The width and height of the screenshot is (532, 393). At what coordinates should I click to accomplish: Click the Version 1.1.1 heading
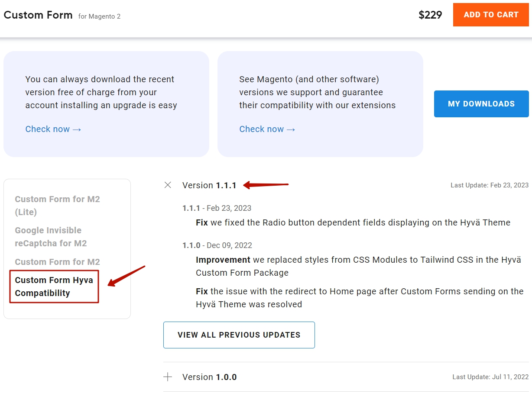point(209,185)
